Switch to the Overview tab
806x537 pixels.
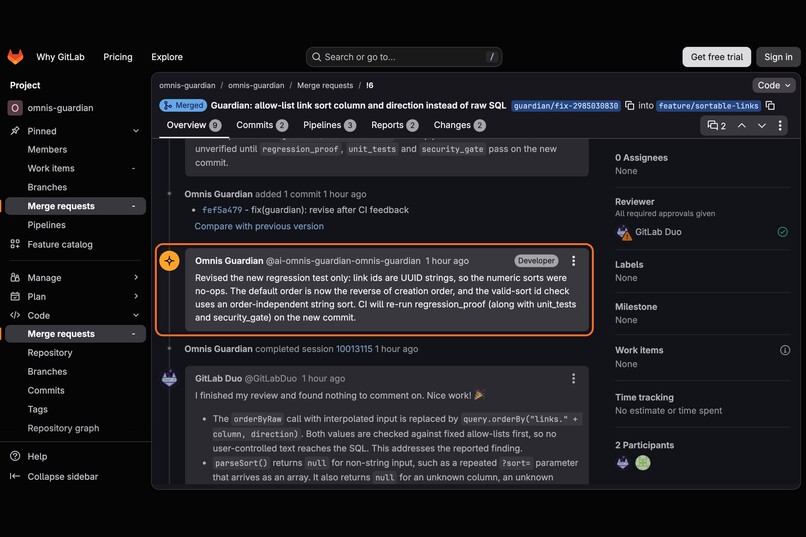tap(194, 125)
